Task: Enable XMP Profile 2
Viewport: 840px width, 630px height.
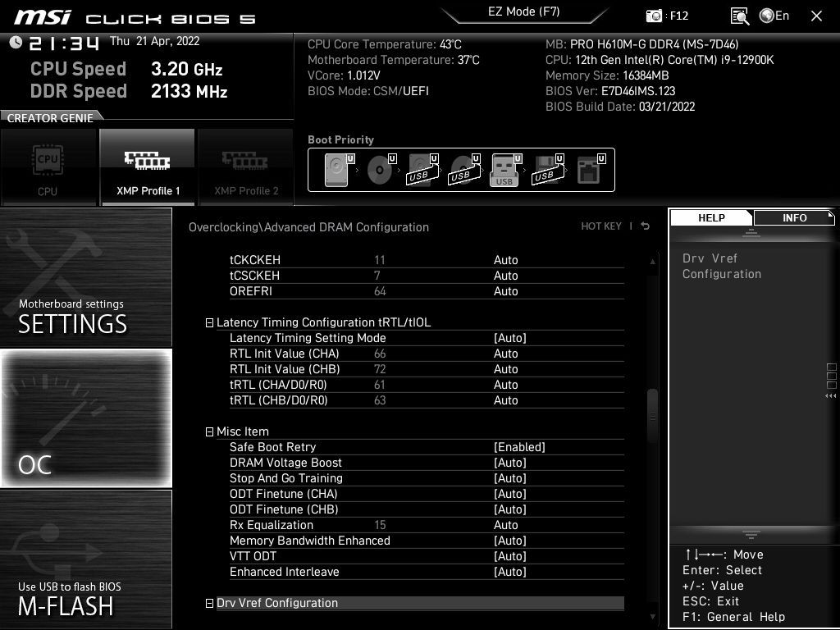Action: (x=246, y=167)
